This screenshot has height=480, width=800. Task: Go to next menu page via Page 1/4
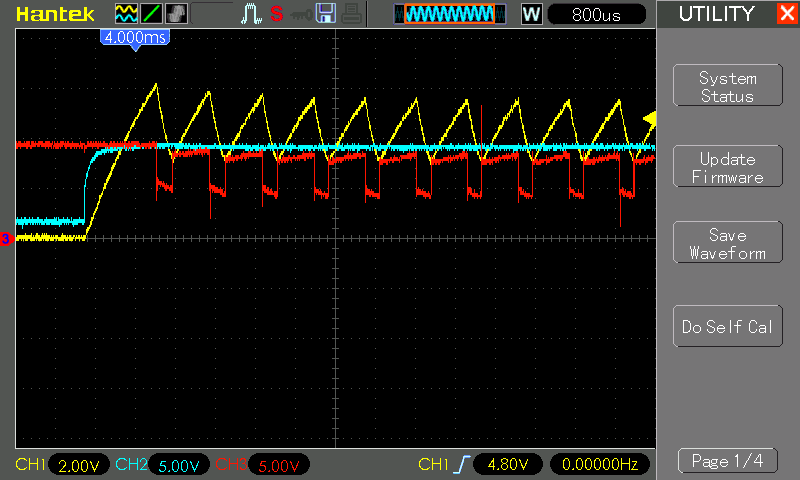click(727, 461)
